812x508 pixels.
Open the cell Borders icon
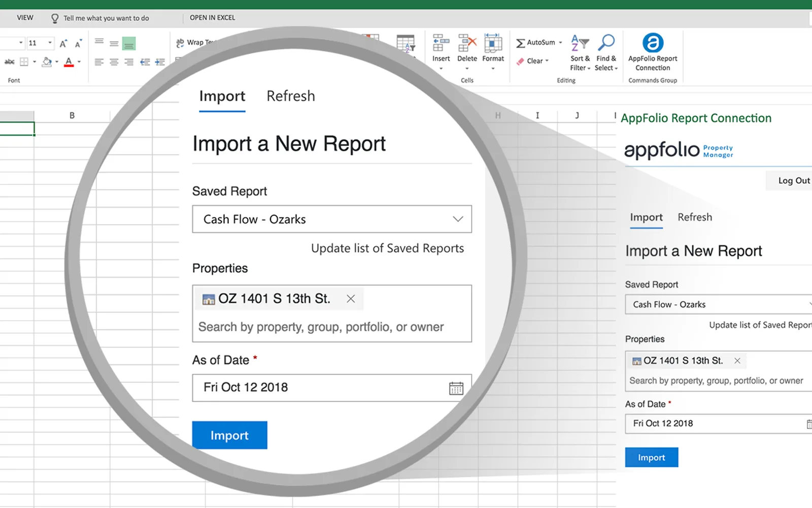pyautogui.click(x=24, y=62)
